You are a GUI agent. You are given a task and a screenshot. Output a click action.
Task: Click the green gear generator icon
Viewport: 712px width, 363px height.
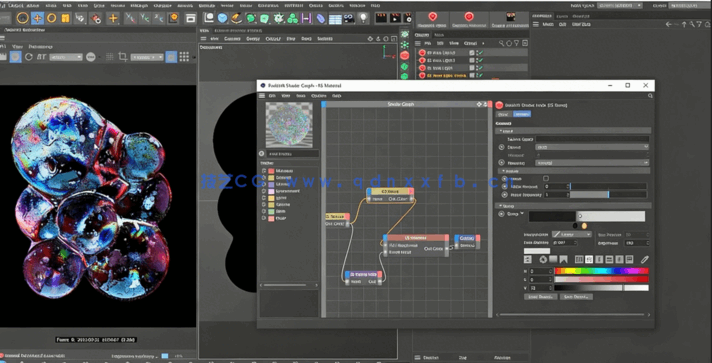[x=279, y=19]
